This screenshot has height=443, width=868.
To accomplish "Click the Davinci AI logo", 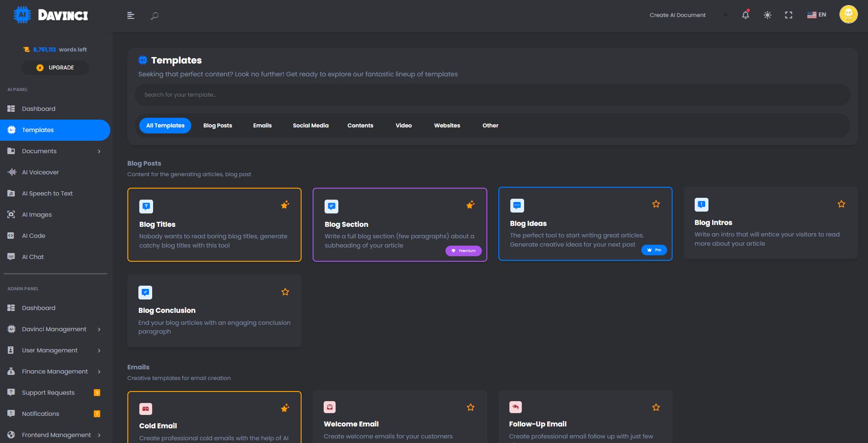I will pos(51,15).
